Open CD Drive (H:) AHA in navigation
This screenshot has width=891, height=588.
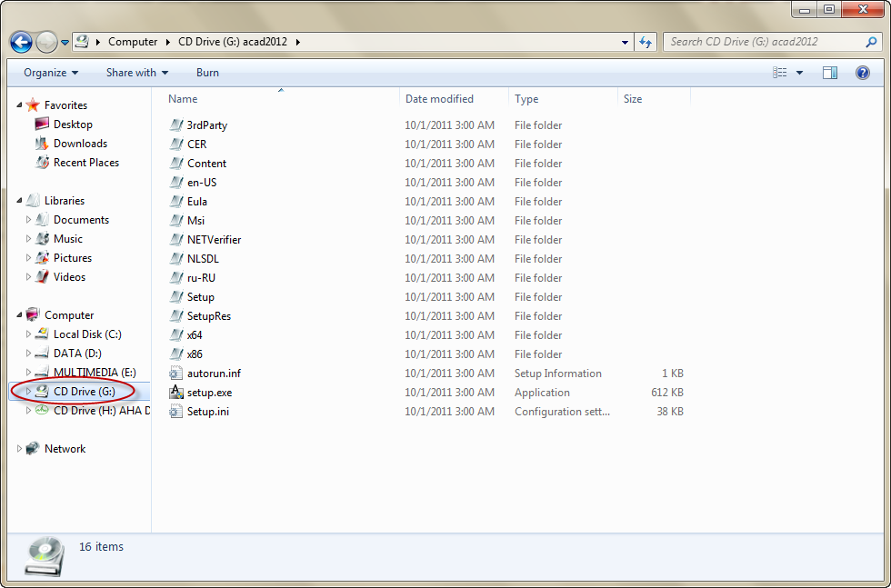[101, 411]
